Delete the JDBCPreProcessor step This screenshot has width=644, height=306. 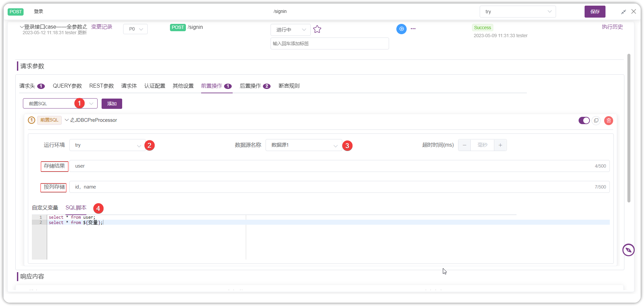coord(608,120)
